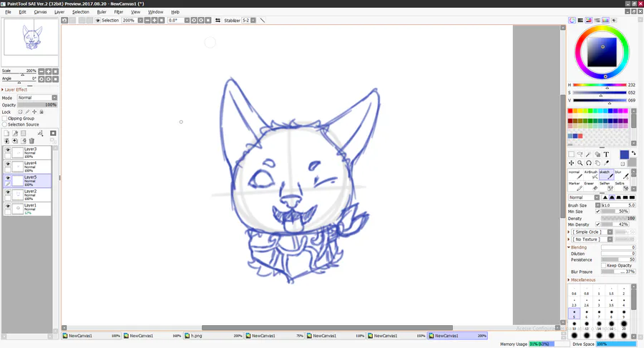The height and width of the screenshot is (348, 644).
Task: Open the layer Mode dropdown
Action: tap(54, 98)
